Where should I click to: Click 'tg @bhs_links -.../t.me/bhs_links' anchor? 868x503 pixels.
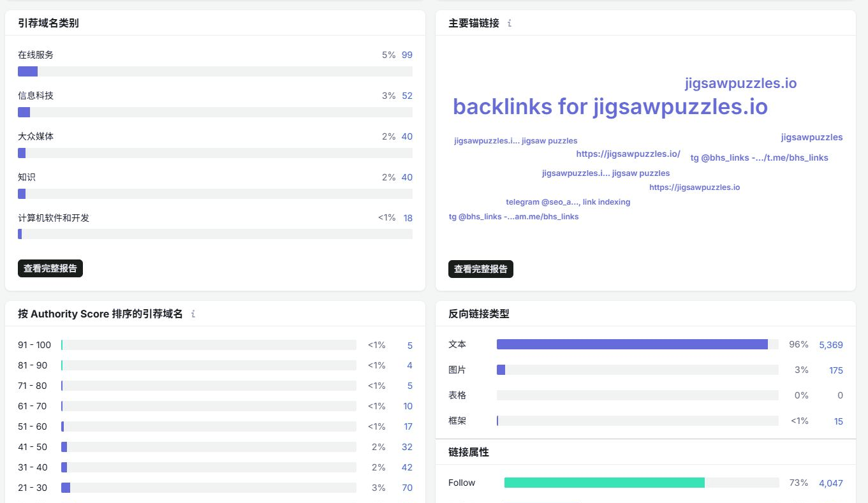click(760, 157)
